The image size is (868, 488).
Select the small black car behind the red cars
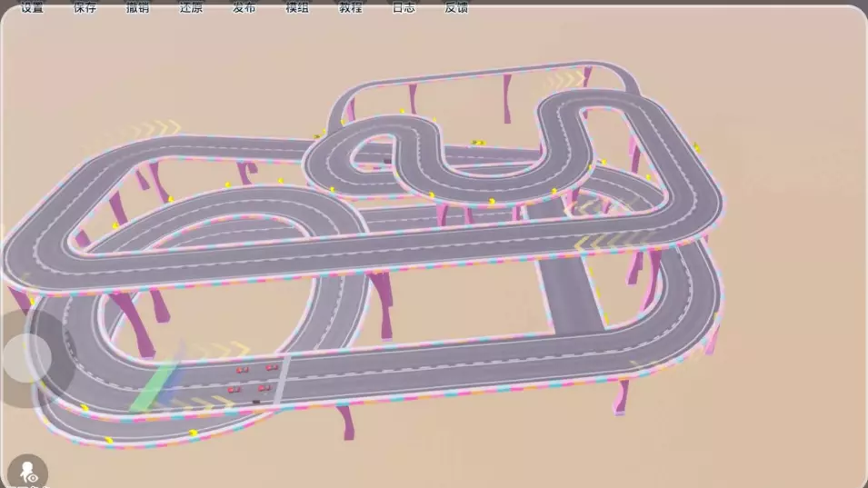coord(256,401)
